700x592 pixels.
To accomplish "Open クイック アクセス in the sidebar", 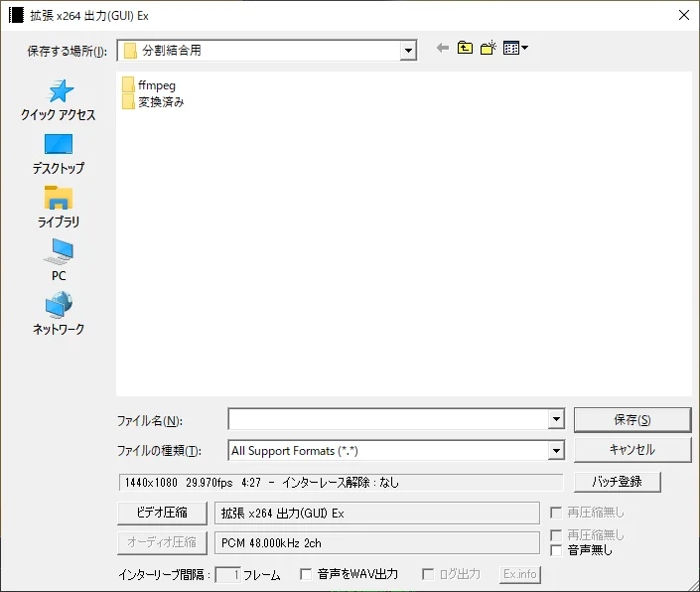I will [59, 100].
